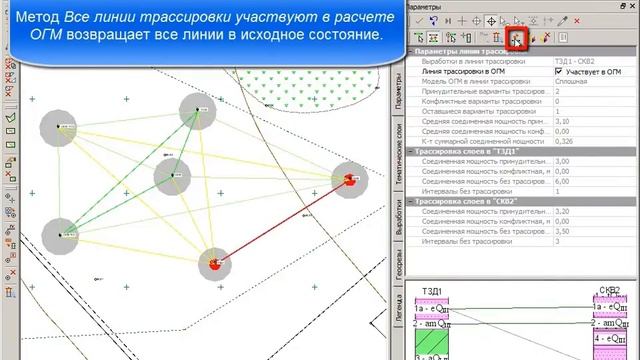Click the СКВ2 column header in the cross-section
This screenshot has height=360, width=640.
click(609, 290)
